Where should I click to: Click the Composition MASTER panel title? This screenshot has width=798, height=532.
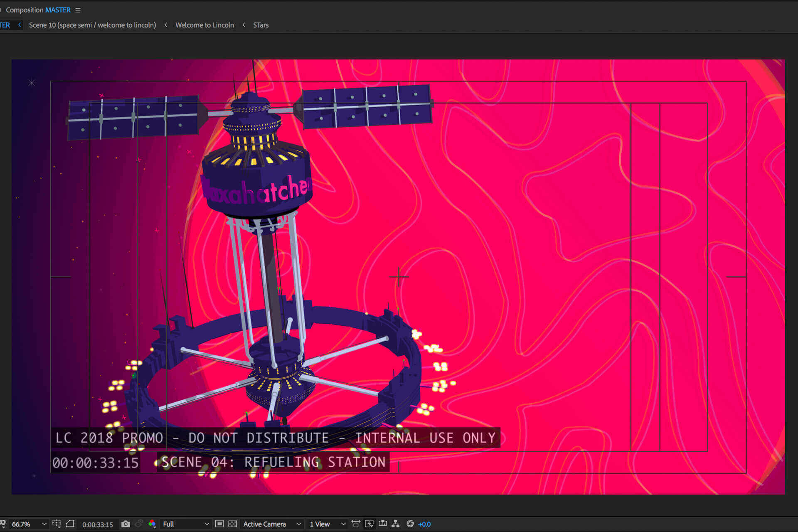(38, 10)
